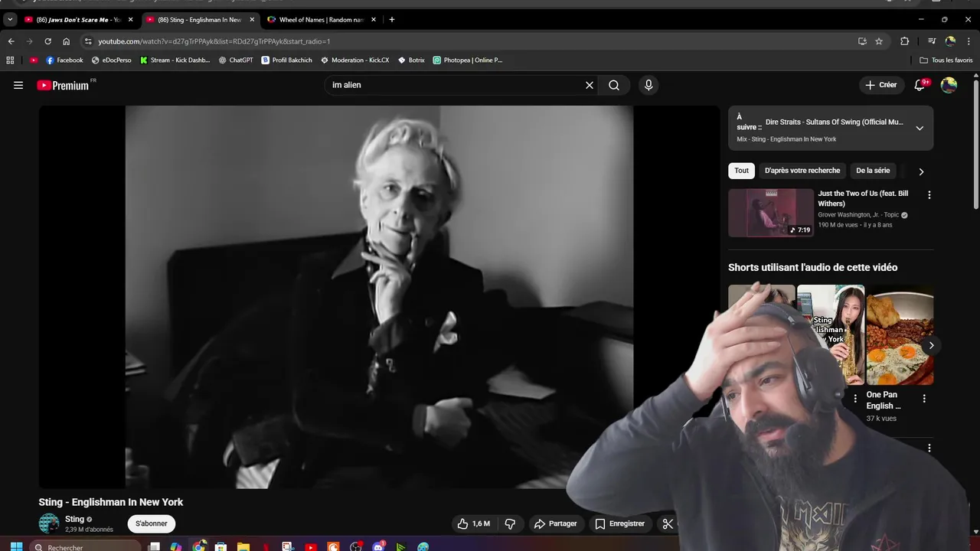980x551 pixels.
Task: Open the Chrome extensions puzzle icon
Action: click(904, 41)
